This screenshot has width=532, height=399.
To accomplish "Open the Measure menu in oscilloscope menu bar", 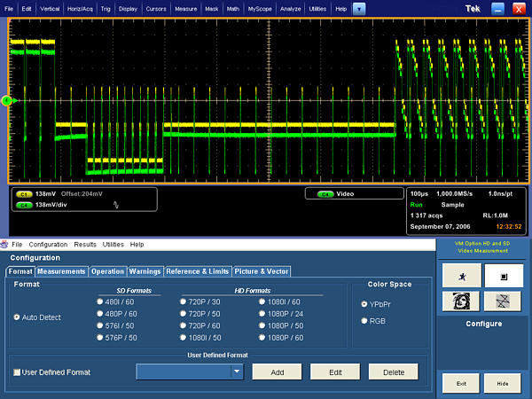I will coord(186,8).
